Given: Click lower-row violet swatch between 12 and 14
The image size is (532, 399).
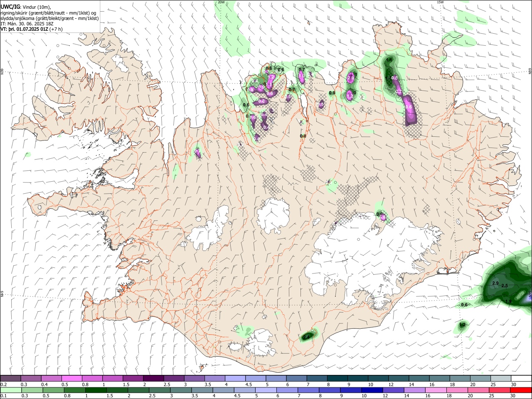Looking at the screenshot, I should pyautogui.click(x=394, y=390).
